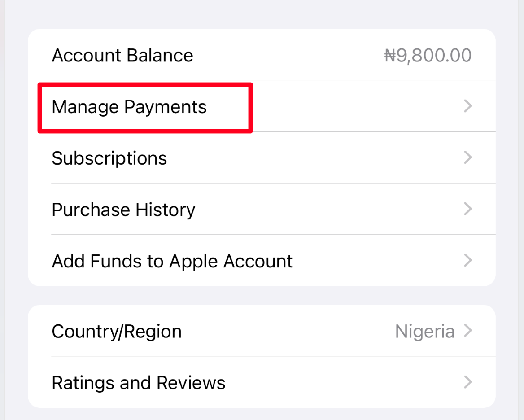Screen dimensions: 524x420
Task: Tap the Nigeria region value
Action: point(425,332)
